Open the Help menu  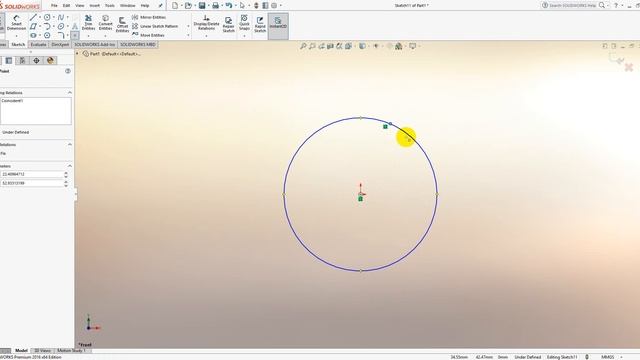(144, 6)
